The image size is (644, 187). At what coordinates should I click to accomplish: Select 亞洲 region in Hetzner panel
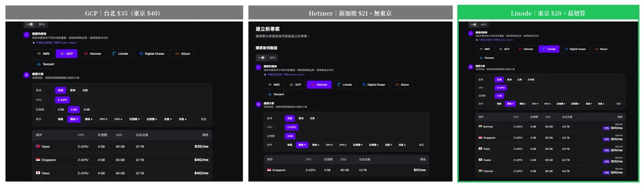(x=290, y=118)
